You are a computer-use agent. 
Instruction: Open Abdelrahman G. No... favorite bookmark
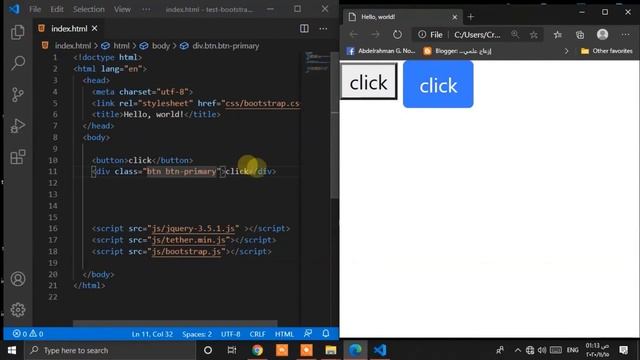pyautogui.click(x=380, y=51)
